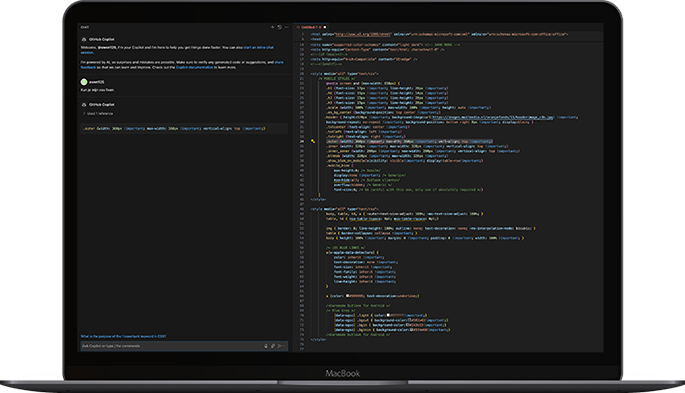Click the suggested !important follow-up question

coord(123,336)
